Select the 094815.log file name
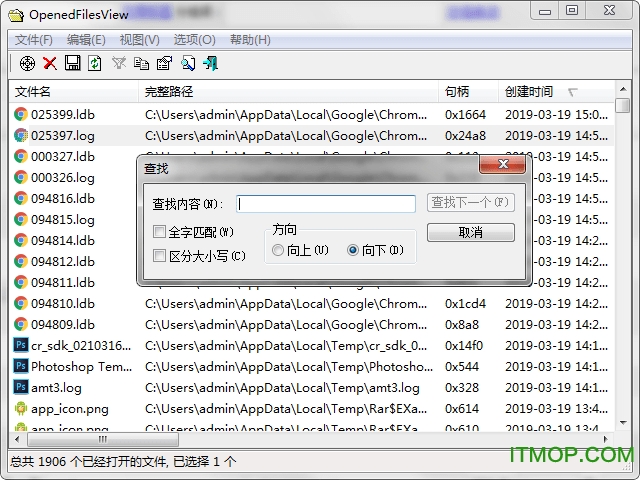This screenshot has width=640, height=480. [63, 220]
